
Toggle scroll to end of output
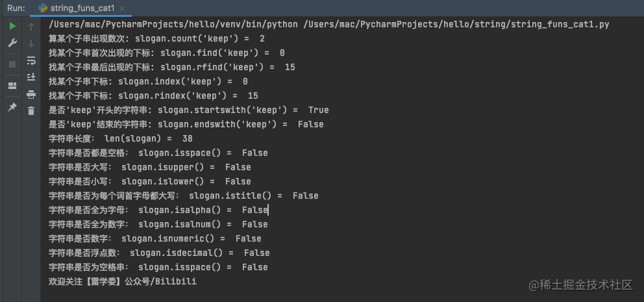31,77
